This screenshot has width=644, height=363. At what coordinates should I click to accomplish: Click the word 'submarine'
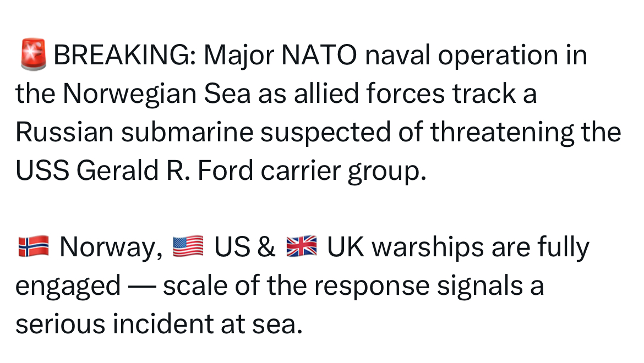tap(187, 132)
